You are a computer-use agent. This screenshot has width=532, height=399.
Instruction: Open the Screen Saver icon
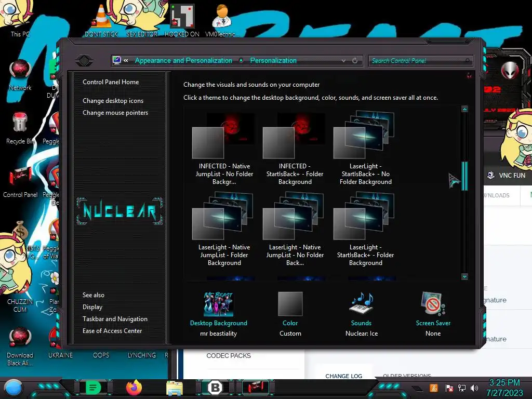click(x=433, y=303)
